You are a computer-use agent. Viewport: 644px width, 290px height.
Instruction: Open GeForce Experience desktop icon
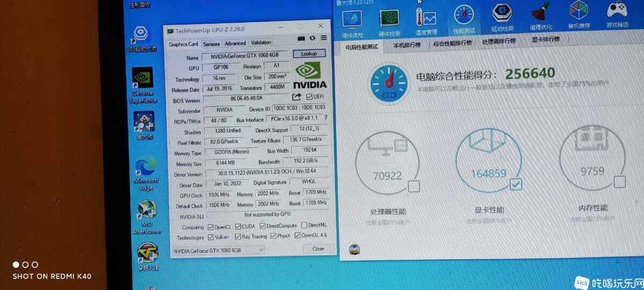point(143,86)
